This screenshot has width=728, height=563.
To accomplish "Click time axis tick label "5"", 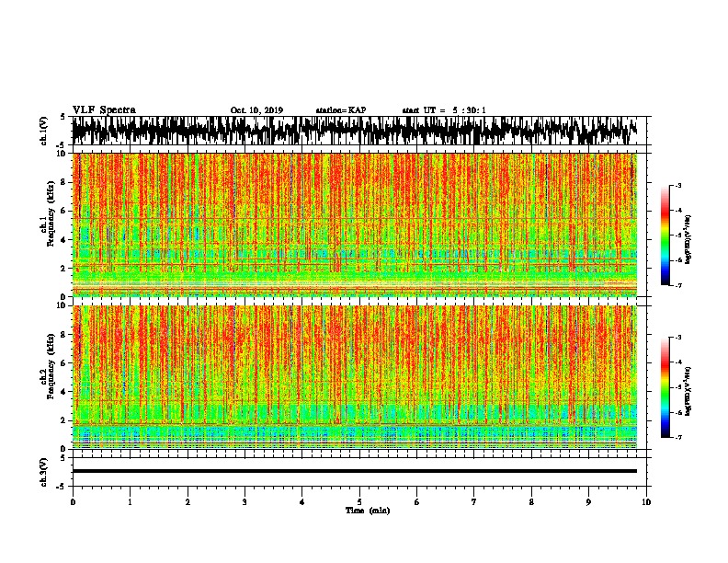I will (x=359, y=502).
